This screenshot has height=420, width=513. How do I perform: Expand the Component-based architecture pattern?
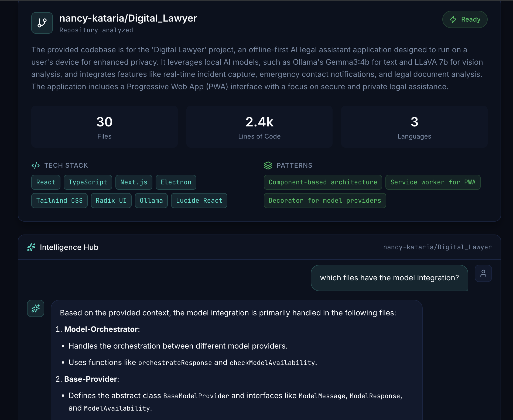pyautogui.click(x=323, y=182)
